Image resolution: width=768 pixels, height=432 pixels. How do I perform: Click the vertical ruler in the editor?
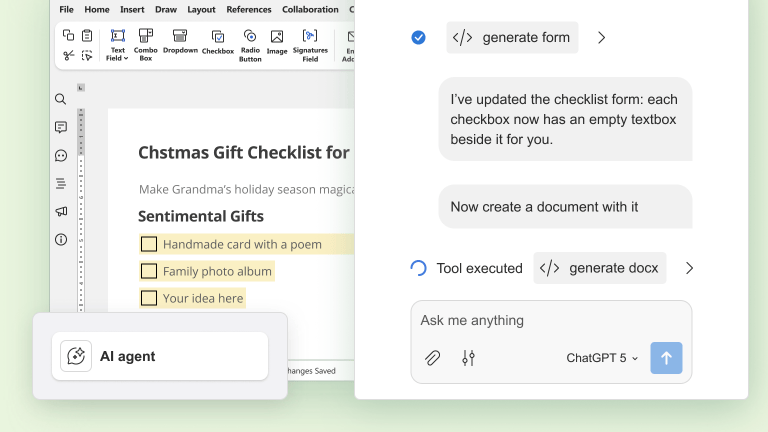pyautogui.click(x=81, y=210)
